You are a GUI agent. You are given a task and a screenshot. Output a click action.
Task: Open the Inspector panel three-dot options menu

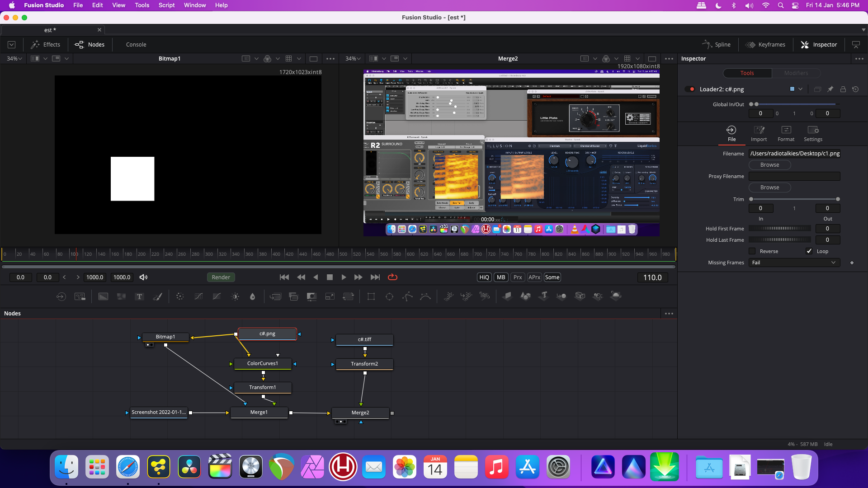pos(859,59)
